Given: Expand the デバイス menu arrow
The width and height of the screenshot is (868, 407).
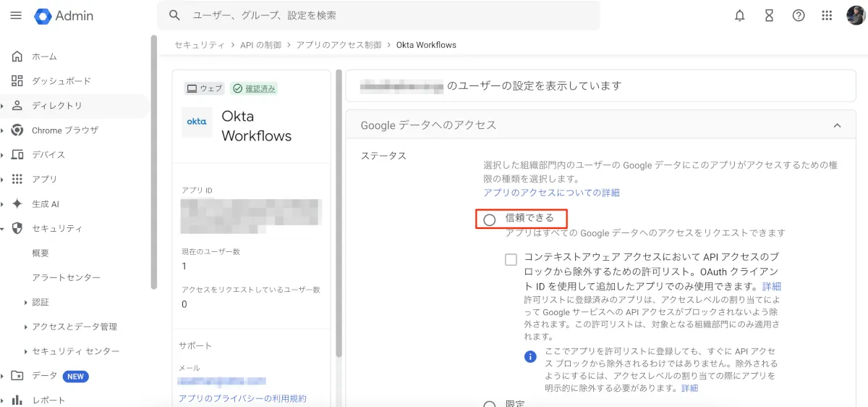Looking at the screenshot, I should coord(3,155).
